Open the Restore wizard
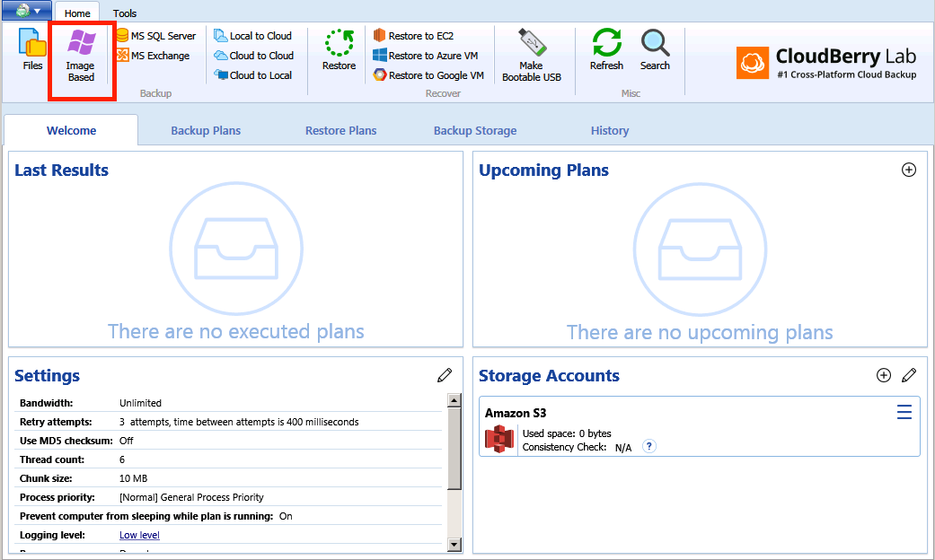 [x=339, y=50]
